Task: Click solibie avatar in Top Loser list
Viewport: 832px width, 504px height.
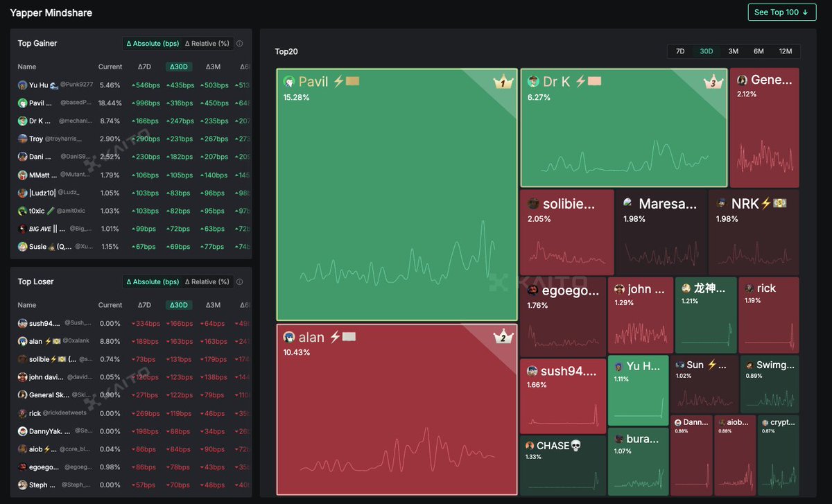Action: pos(23,360)
